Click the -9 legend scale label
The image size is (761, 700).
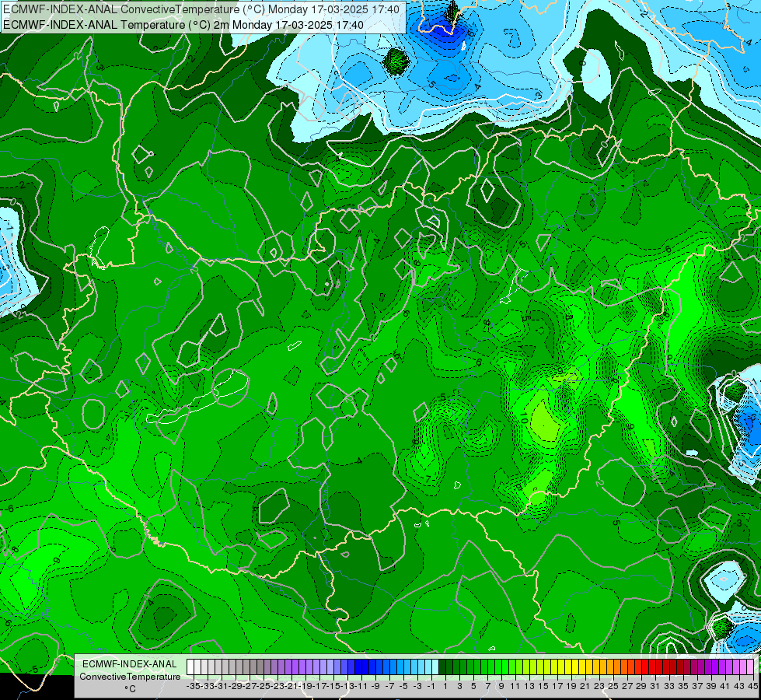[x=375, y=686]
